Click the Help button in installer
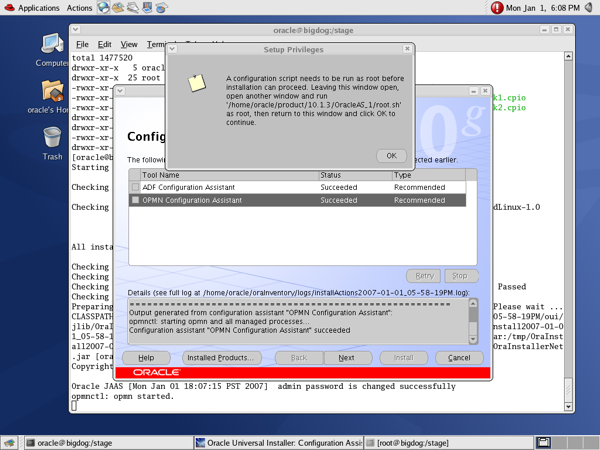This screenshot has width=600, height=450. click(146, 358)
